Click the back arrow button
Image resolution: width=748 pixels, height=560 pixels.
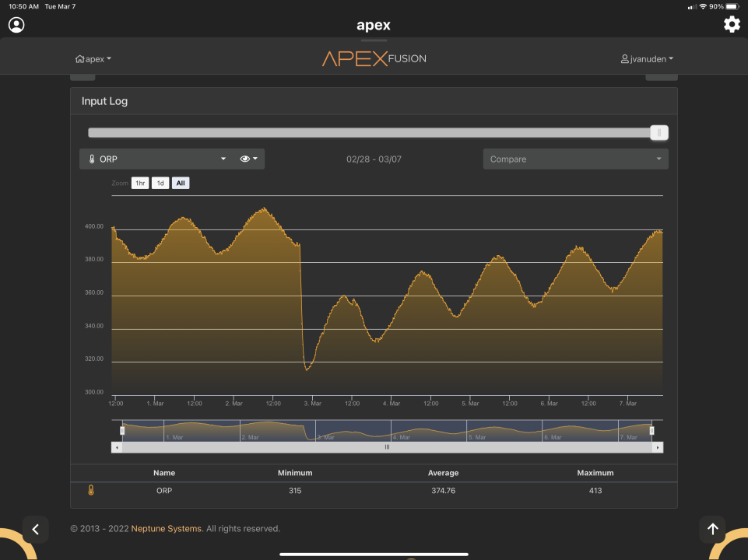pyautogui.click(x=35, y=529)
